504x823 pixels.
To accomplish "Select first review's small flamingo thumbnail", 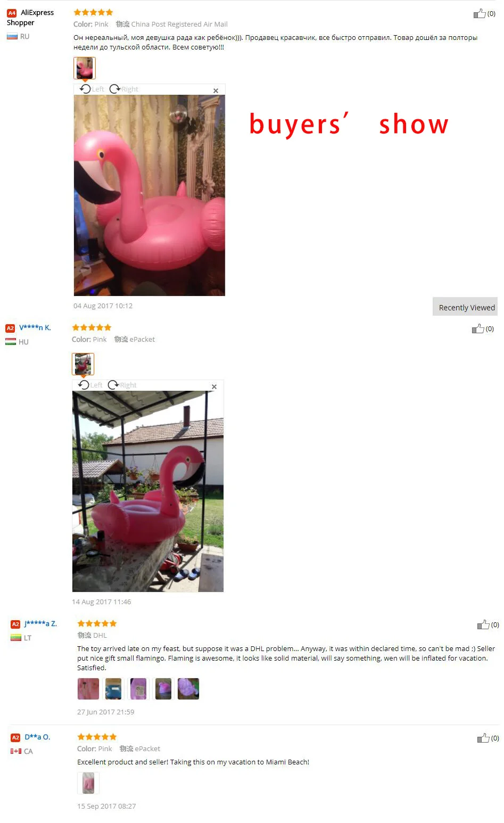I will point(85,68).
